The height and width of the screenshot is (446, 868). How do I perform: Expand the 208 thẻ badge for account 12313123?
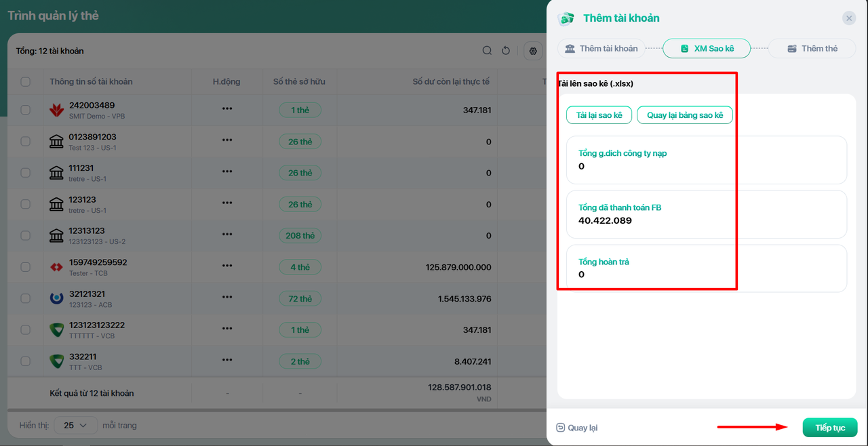(x=300, y=236)
